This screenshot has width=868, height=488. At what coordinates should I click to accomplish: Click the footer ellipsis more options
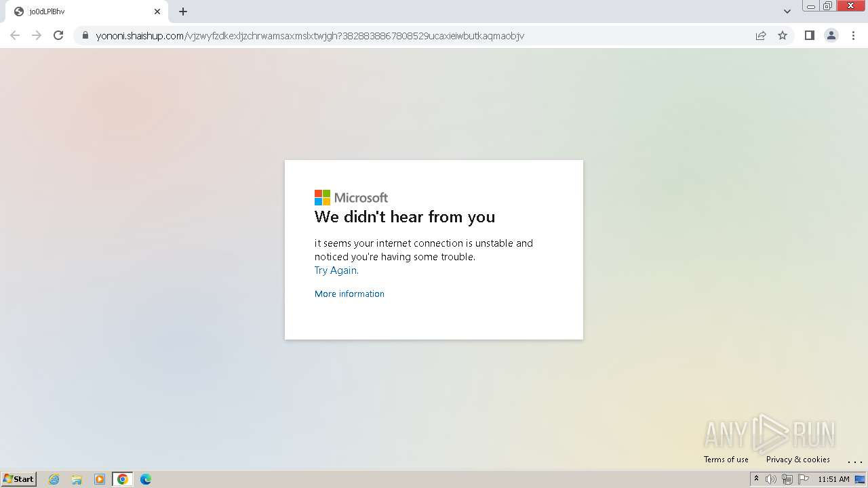[x=854, y=461]
